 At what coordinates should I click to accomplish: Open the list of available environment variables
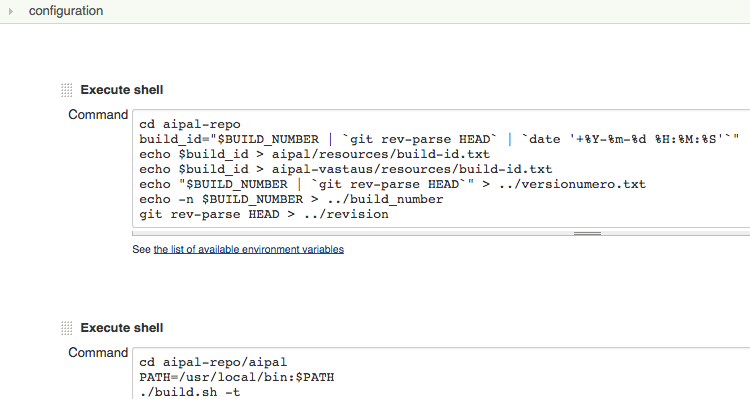(248, 249)
